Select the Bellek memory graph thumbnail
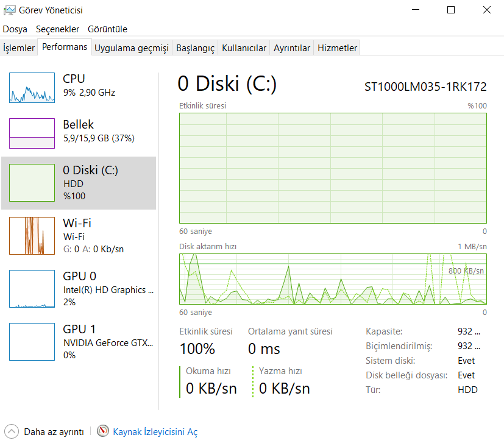The height and width of the screenshot is (446, 504). click(x=32, y=133)
